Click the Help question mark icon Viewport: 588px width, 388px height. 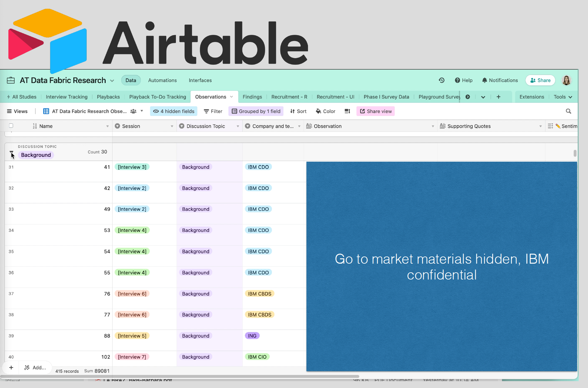(457, 80)
